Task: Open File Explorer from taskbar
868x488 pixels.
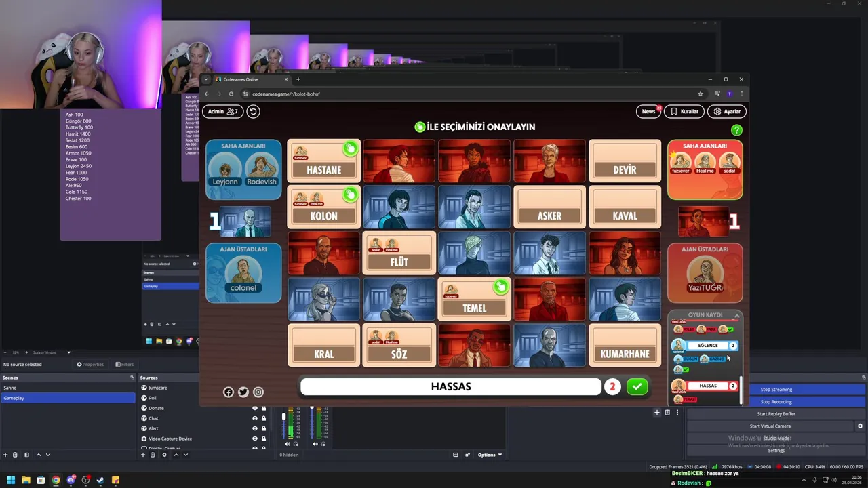Action: (x=26, y=480)
